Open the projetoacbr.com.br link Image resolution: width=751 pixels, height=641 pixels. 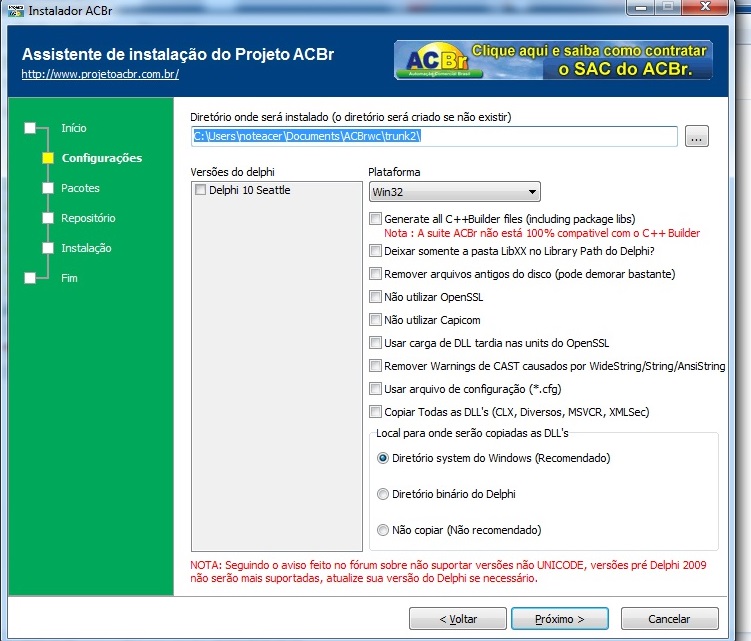(100, 74)
